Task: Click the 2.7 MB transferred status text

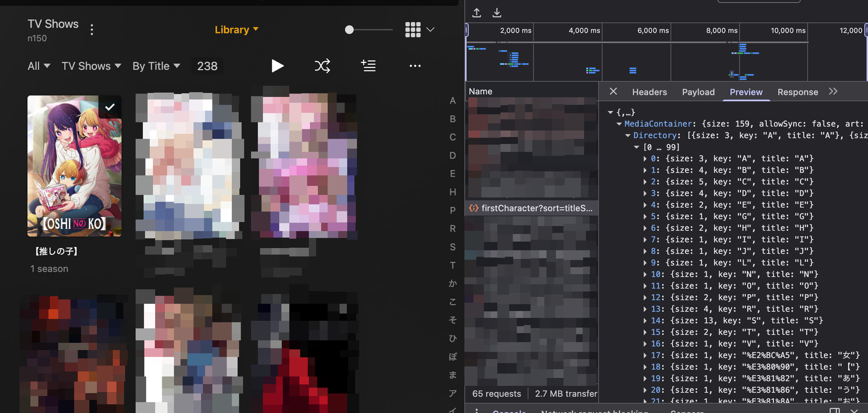Action: click(x=566, y=394)
